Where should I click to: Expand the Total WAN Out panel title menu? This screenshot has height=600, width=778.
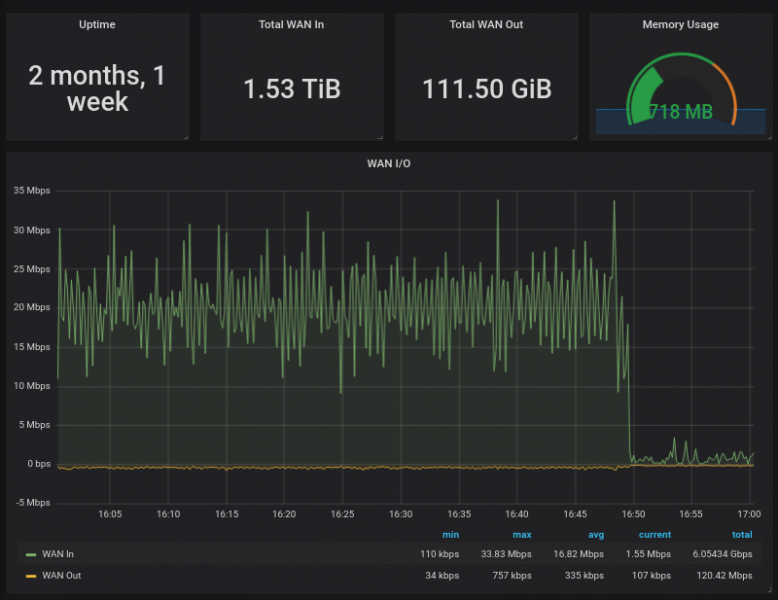[x=486, y=25]
